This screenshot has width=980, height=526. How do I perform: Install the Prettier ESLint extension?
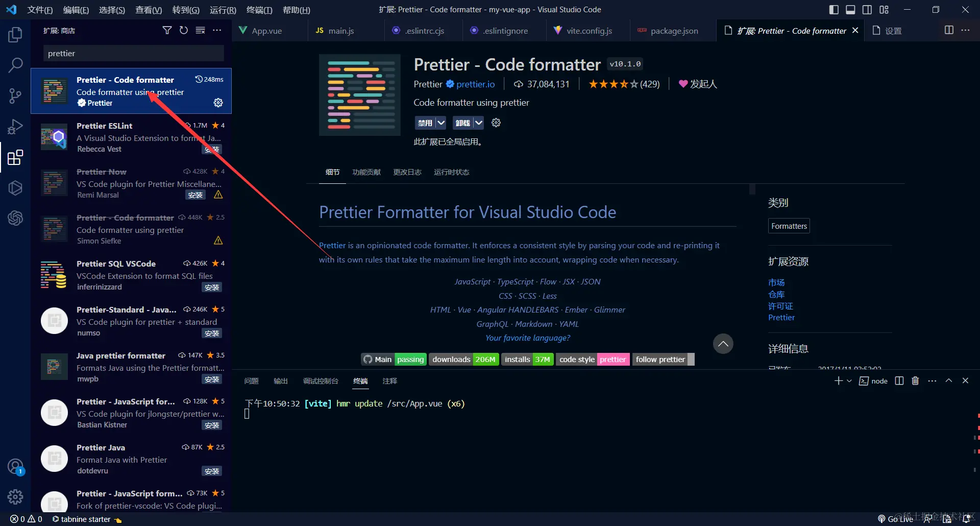coord(212,149)
